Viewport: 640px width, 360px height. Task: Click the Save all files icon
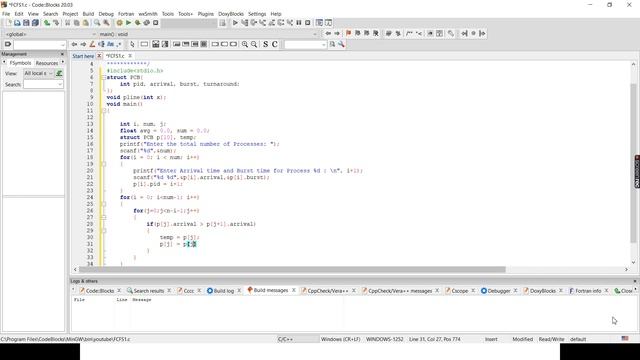(36, 23)
